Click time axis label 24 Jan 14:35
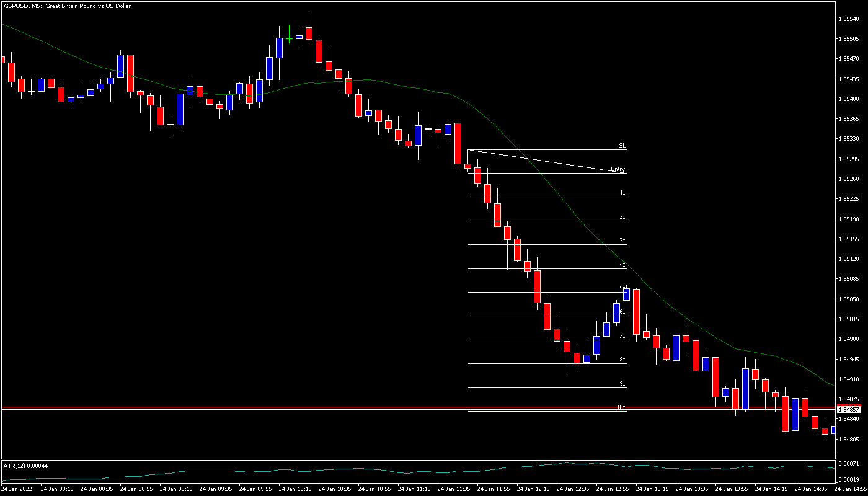Screen dimensions: 868x496 [811, 489]
